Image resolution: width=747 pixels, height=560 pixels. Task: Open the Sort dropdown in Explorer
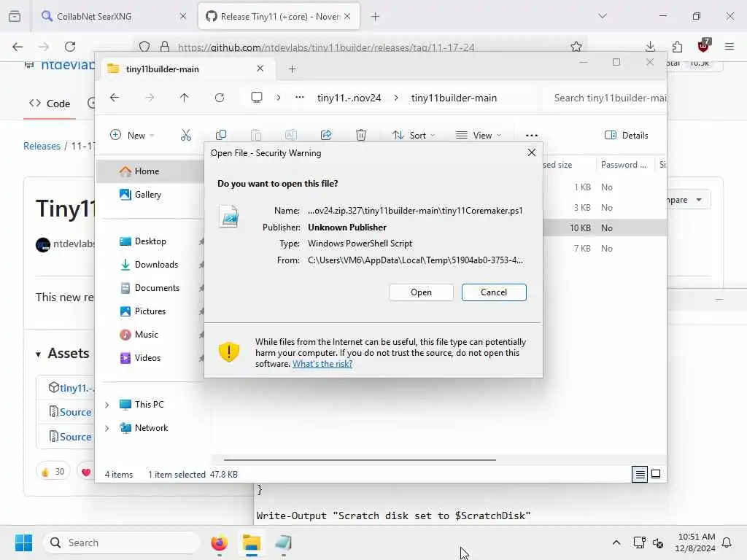point(414,135)
